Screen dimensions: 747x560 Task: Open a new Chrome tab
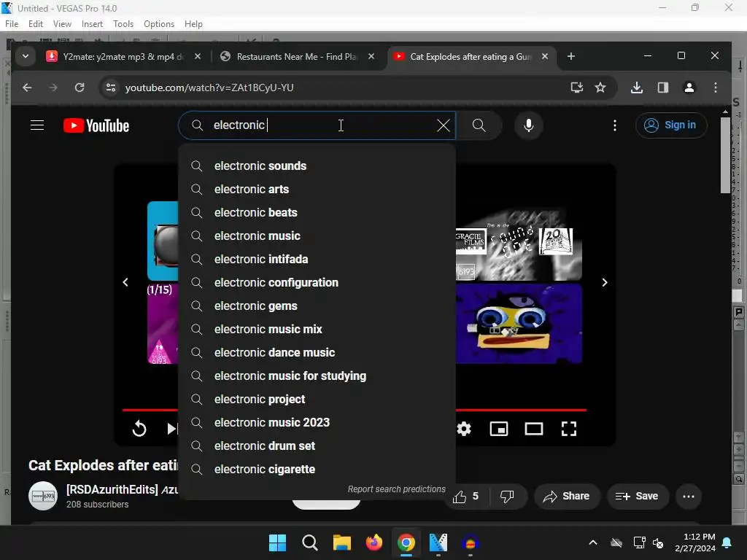(570, 56)
